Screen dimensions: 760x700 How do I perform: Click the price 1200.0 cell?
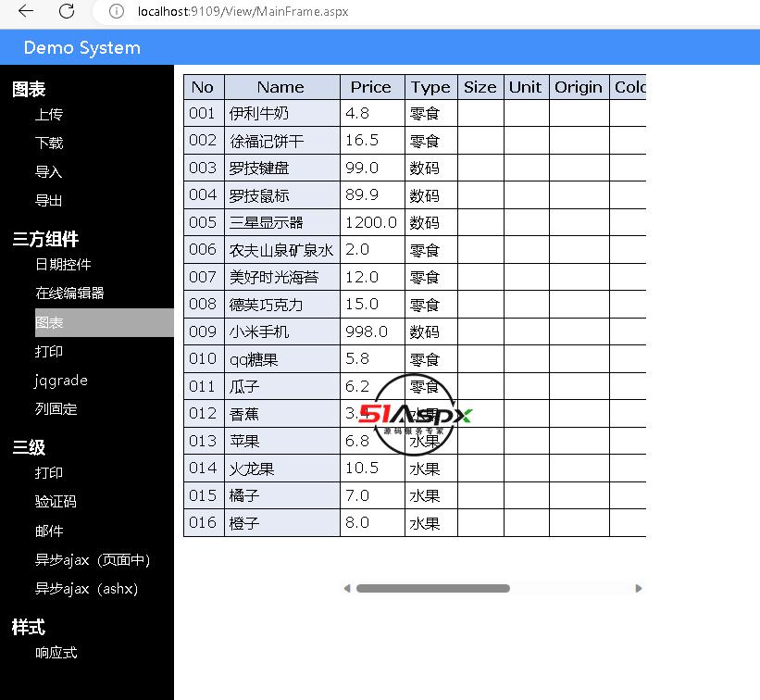coord(372,222)
